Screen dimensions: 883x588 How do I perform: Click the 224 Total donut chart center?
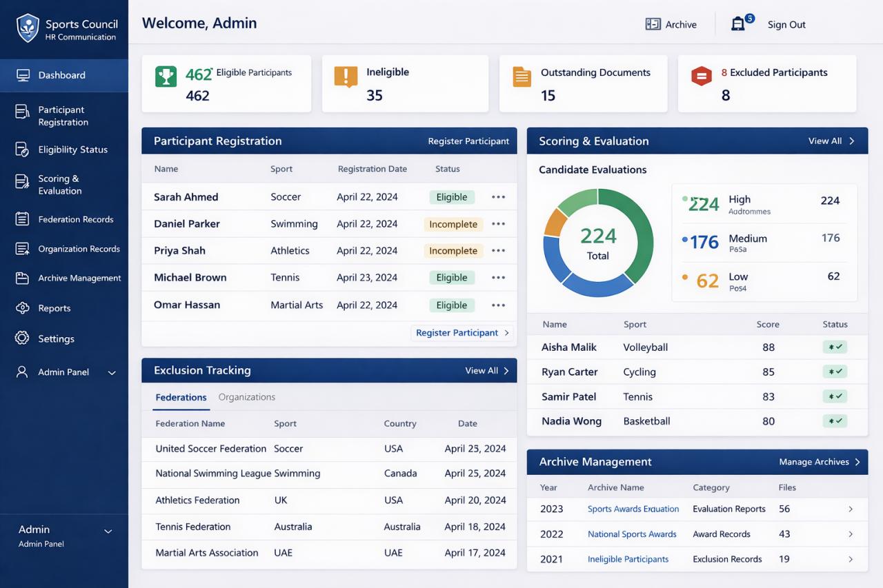(x=598, y=243)
